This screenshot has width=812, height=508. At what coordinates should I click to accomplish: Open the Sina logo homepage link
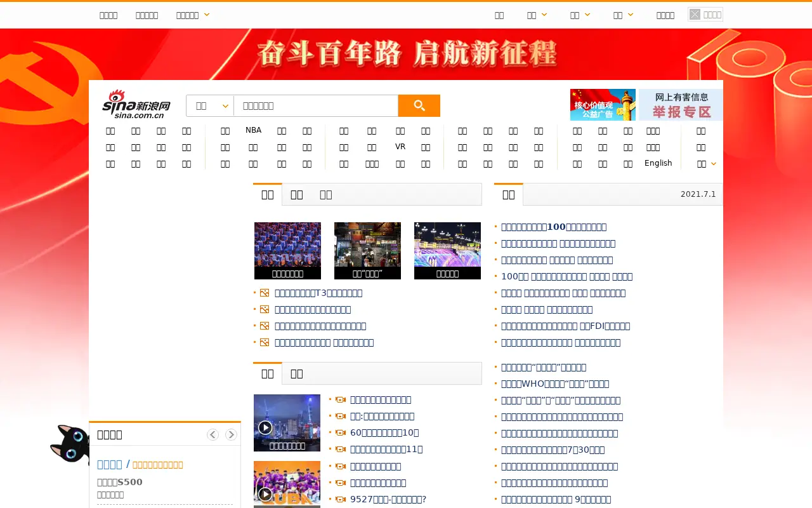[136, 104]
